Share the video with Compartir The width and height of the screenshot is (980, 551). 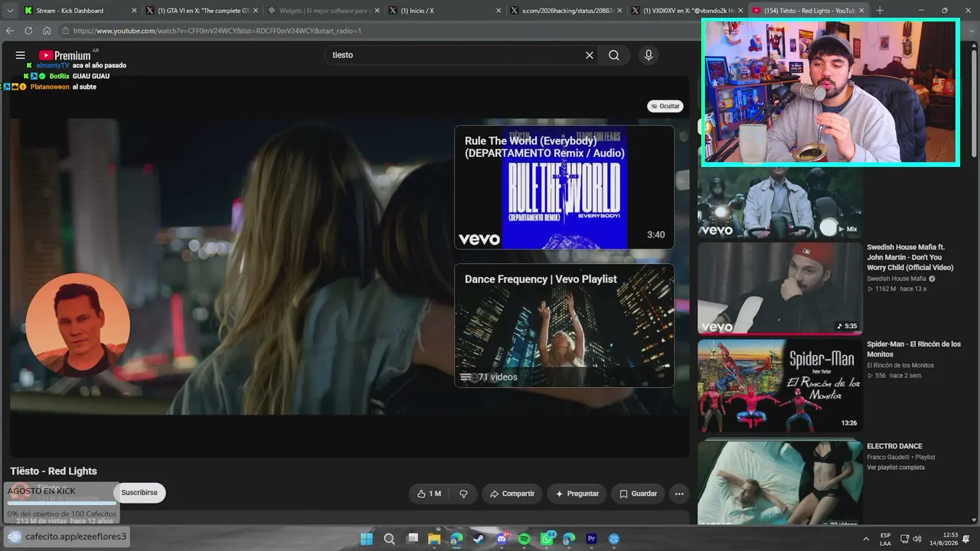click(512, 494)
